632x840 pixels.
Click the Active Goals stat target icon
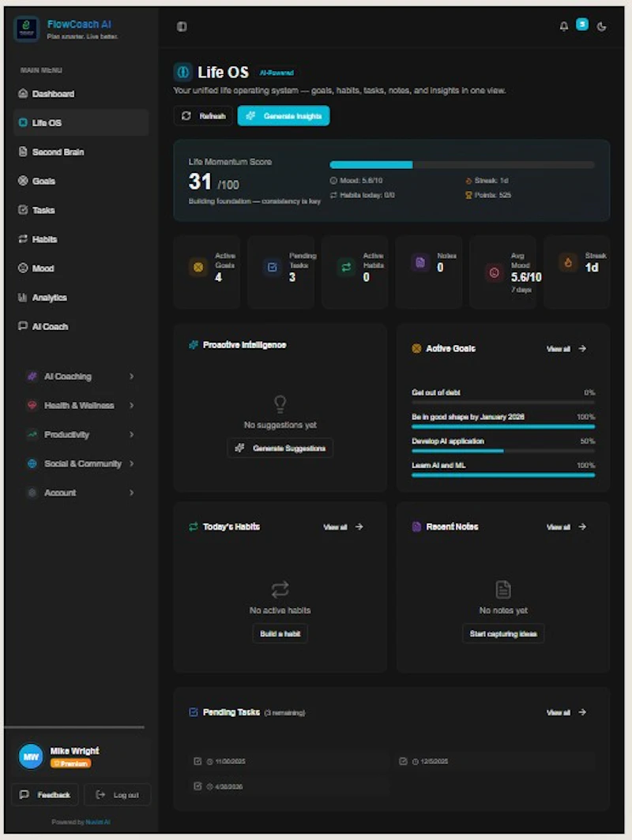tap(197, 267)
